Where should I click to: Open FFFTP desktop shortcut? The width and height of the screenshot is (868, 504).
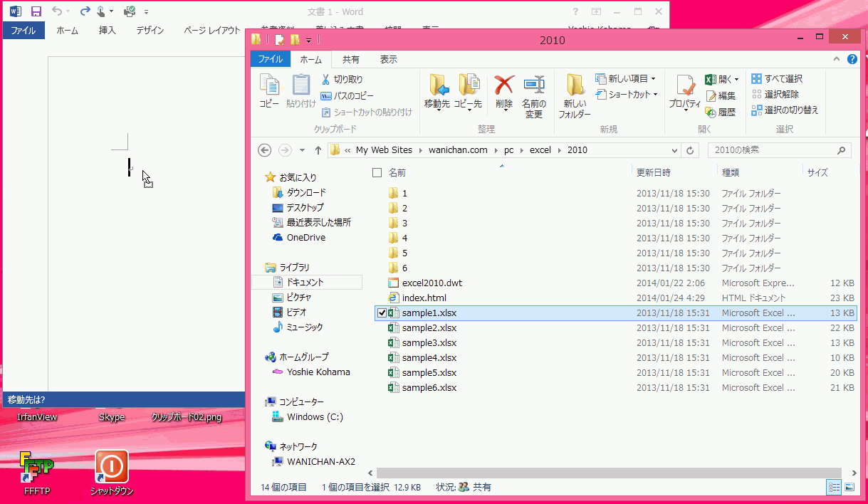(37, 472)
